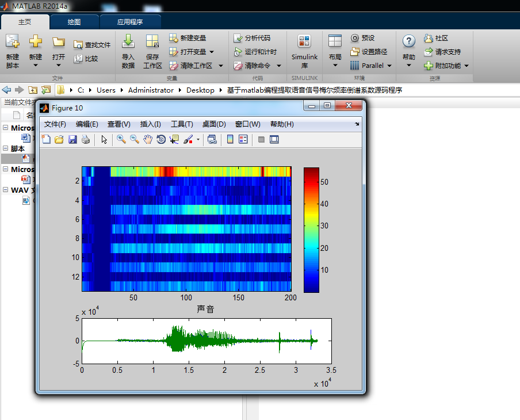Open the 编辑(E) menu in Figure 10
The width and height of the screenshot is (520, 420).
pos(87,124)
